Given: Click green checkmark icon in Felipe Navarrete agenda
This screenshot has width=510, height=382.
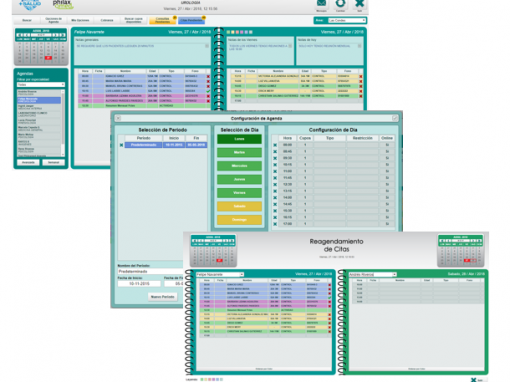Looking at the screenshot, I should click(208, 91).
